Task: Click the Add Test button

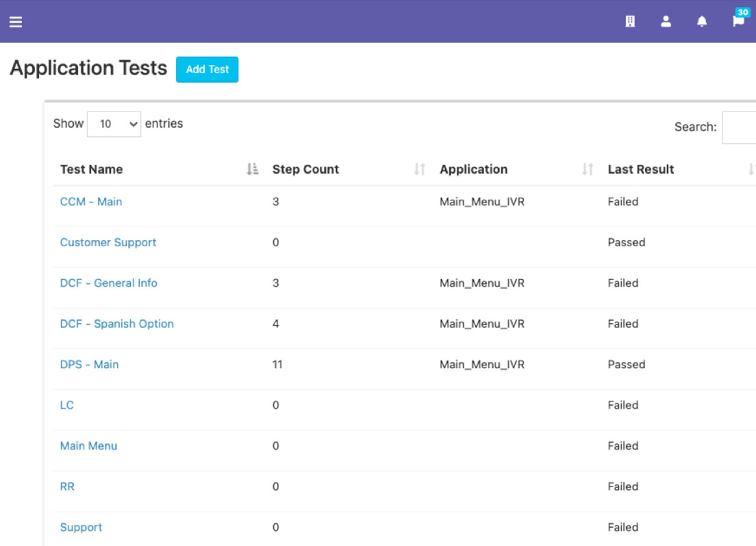Action: click(x=207, y=69)
